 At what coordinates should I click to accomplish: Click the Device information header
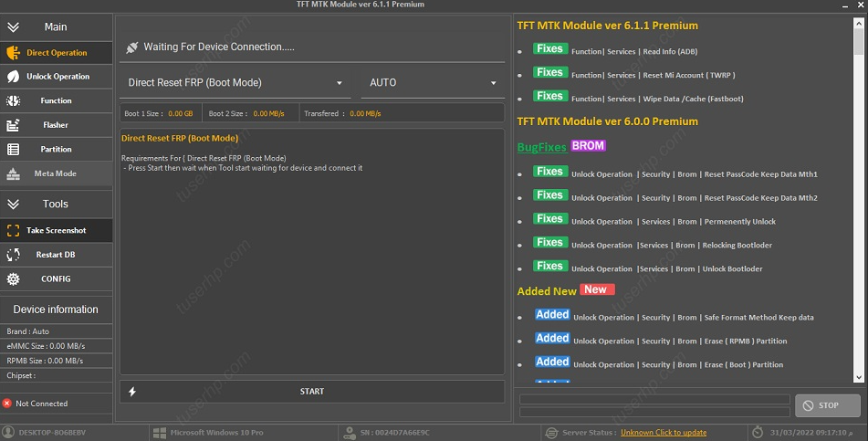coord(56,310)
